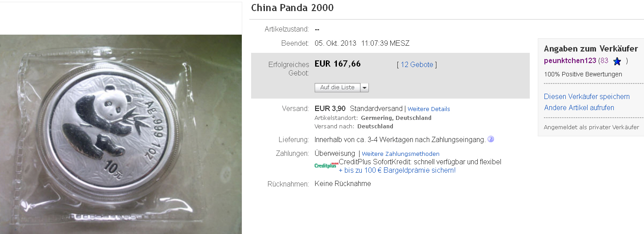644x234 pixels.
Task: Click the delivery help question mark icon
Action: coord(491,139)
